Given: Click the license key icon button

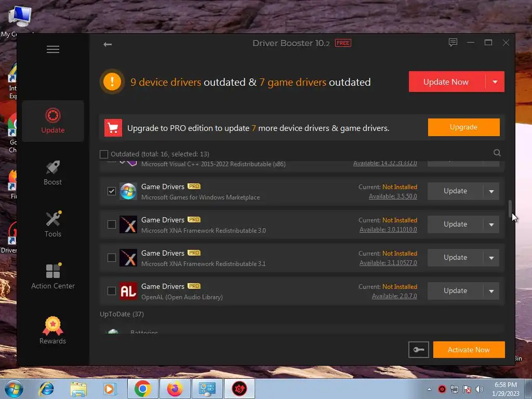Looking at the screenshot, I should 419,350.
